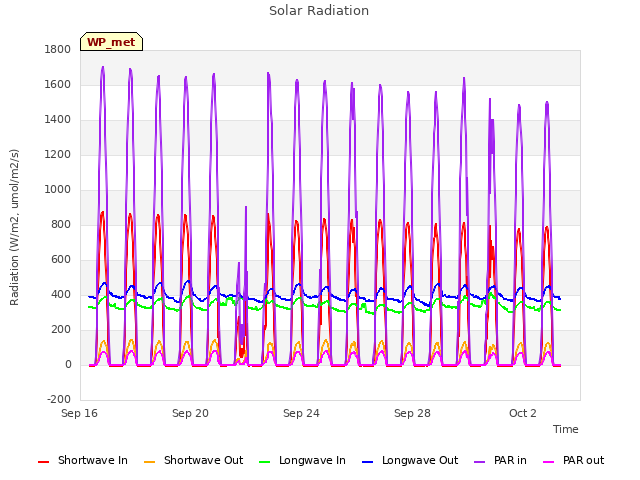
Task: Click the Sep 16 x-axis label
Action: [x=80, y=413]
